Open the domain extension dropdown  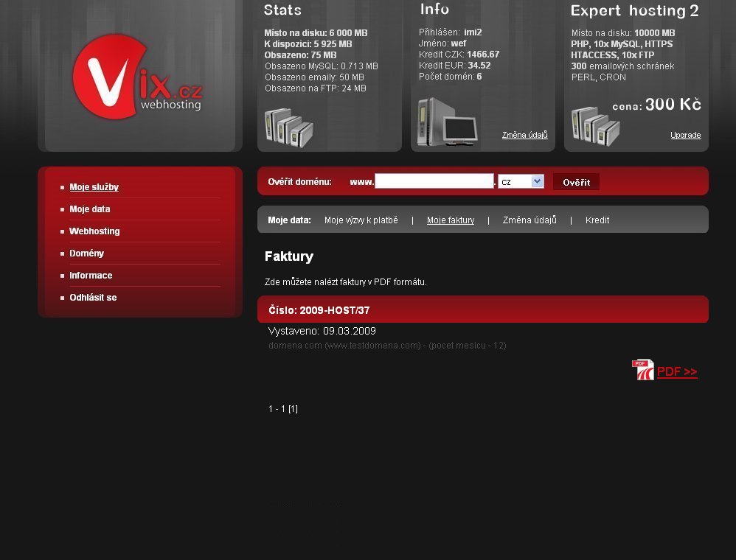click(521, 181)
